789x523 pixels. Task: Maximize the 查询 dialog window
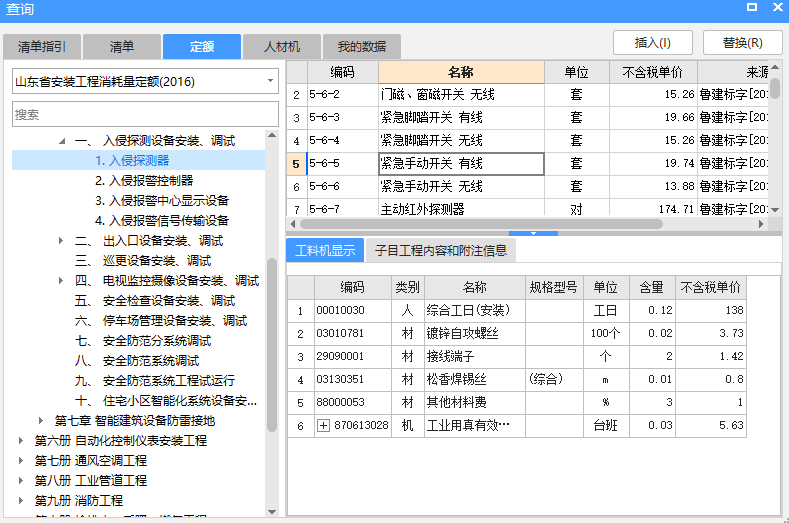[x=752, y=7]
